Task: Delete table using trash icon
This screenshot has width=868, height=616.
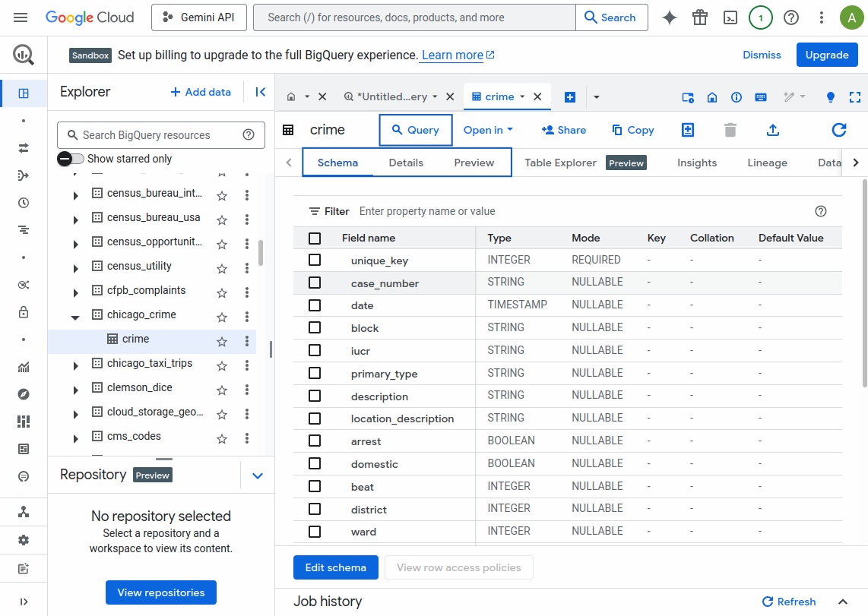Action: point(730,130)
